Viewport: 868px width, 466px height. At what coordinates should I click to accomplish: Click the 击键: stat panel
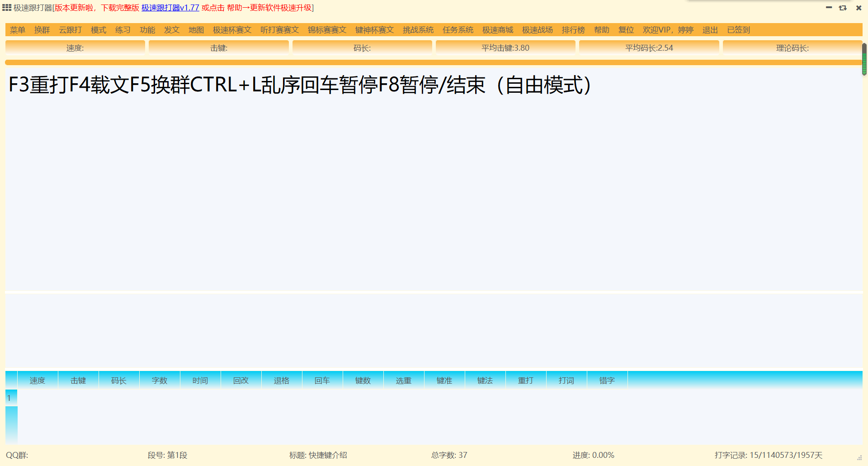[x=219, y=48]
